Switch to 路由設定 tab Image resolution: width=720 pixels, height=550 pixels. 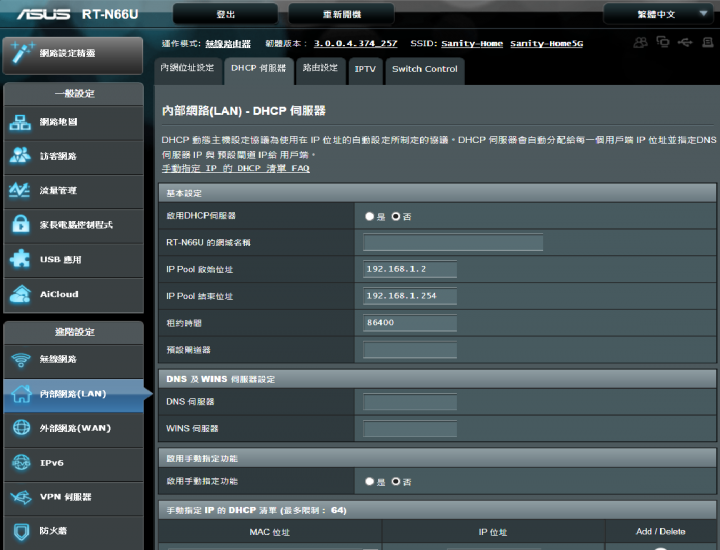(321, 71)
